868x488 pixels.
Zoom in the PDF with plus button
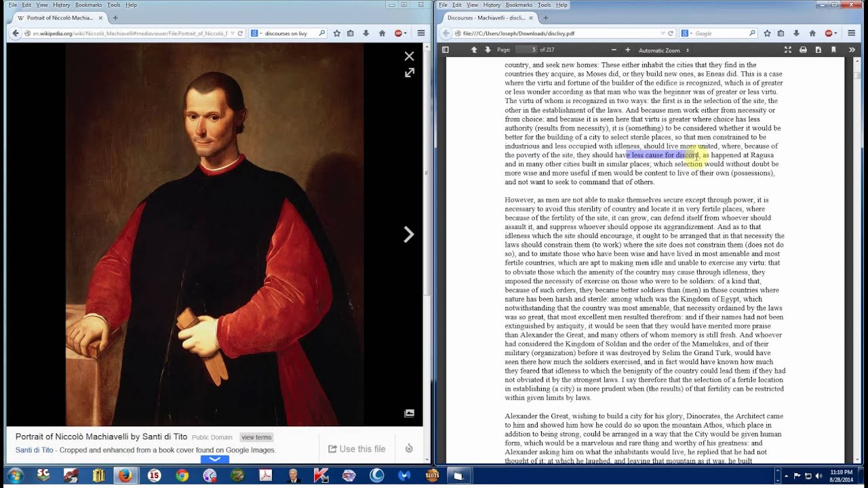627,49
